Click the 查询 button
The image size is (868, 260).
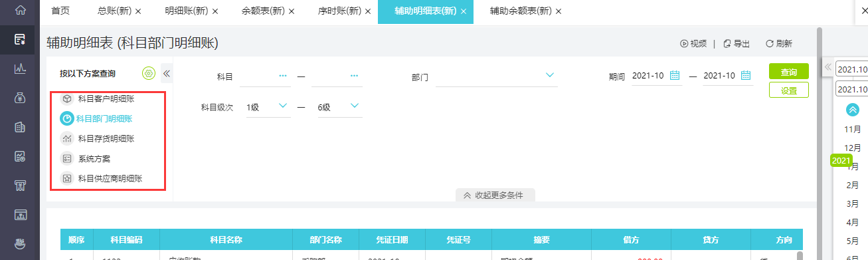[789, 71]
